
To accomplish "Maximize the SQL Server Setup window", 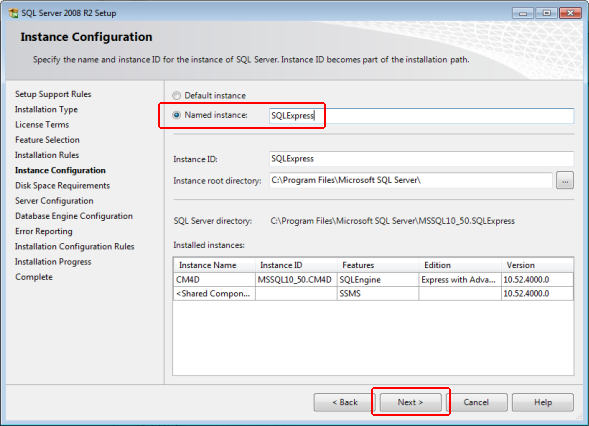I will pyautogui.click(x=547, y=13).
